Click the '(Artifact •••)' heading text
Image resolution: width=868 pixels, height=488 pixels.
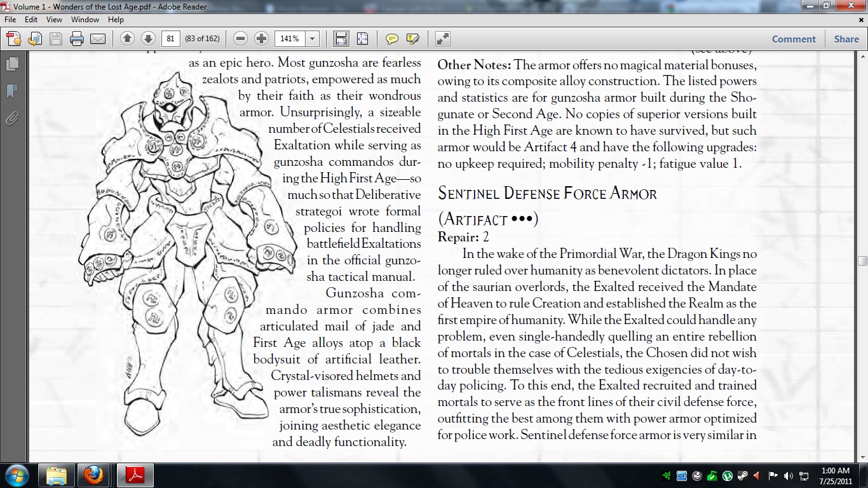[x=488, y=219]
